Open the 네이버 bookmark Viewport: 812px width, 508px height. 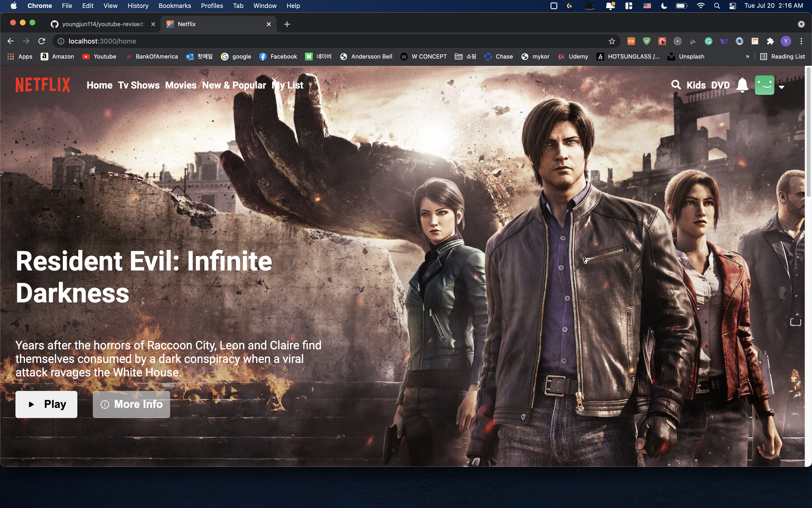click(x=318, y=56)
